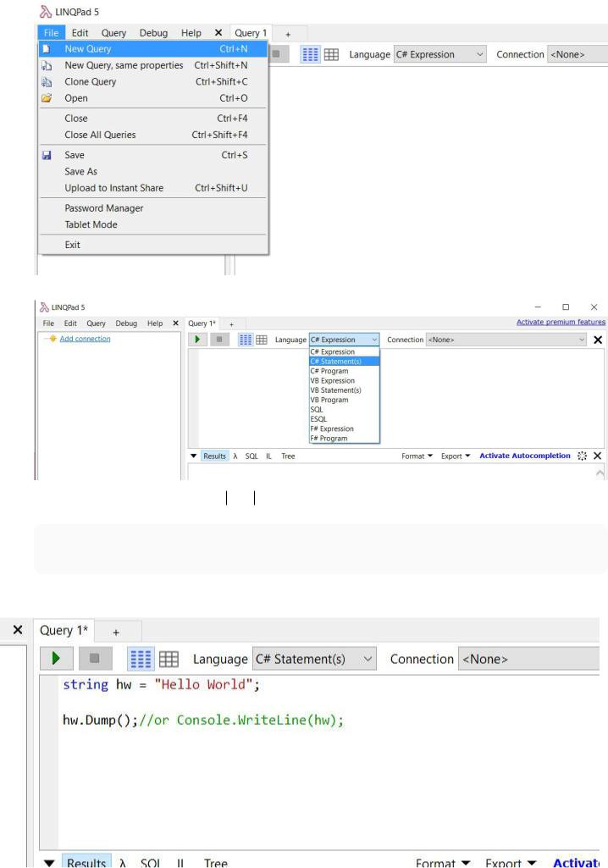Click rich text results icon above Hello World code
Viewport: 608px width, 868px height.
point(141,659)
